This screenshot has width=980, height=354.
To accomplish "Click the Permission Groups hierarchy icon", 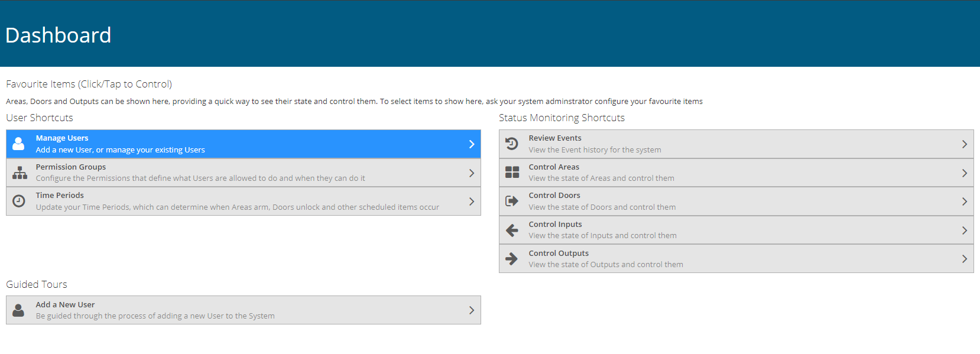I will (20, 173).
